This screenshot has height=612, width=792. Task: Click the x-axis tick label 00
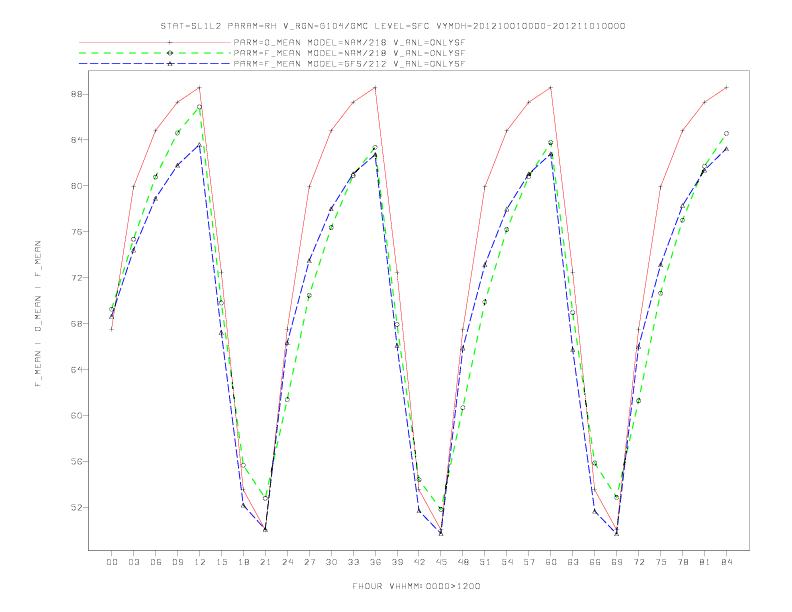[x=112, y=562]
